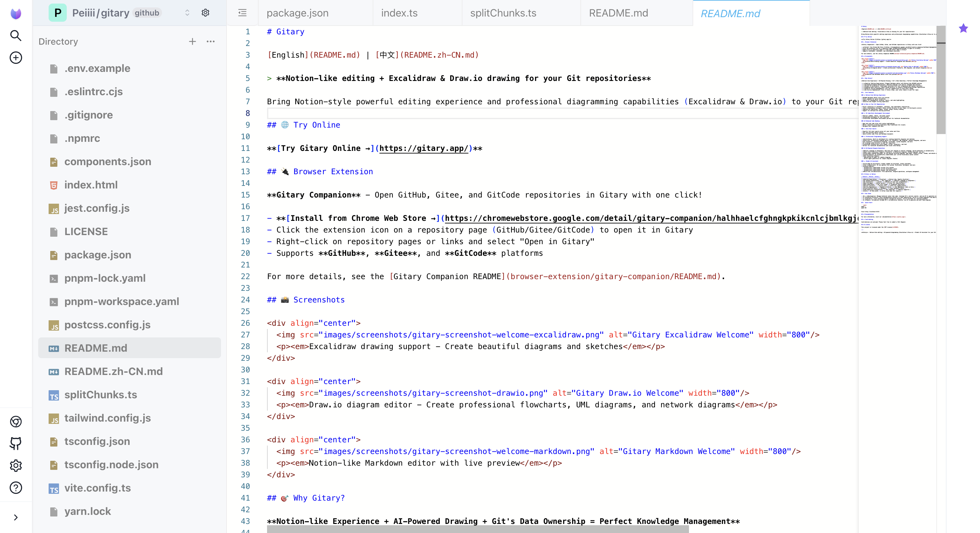980x533 pixels.
Task: Click the https://gitary.app/ link in editor
Action: (x=424, y=148)
